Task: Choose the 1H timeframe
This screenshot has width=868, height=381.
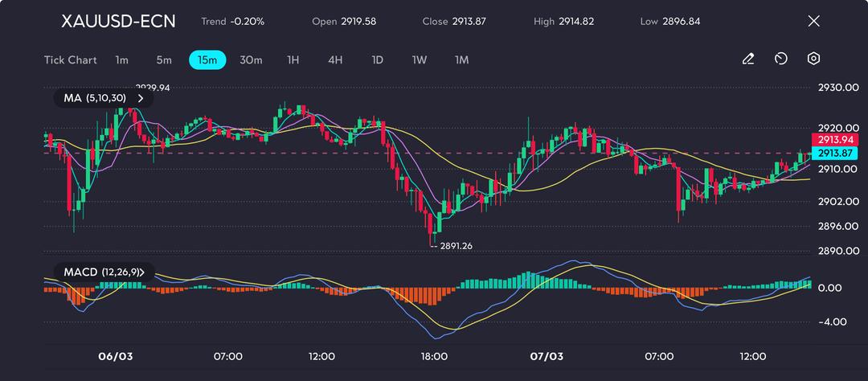Action: tap(293, 60)
